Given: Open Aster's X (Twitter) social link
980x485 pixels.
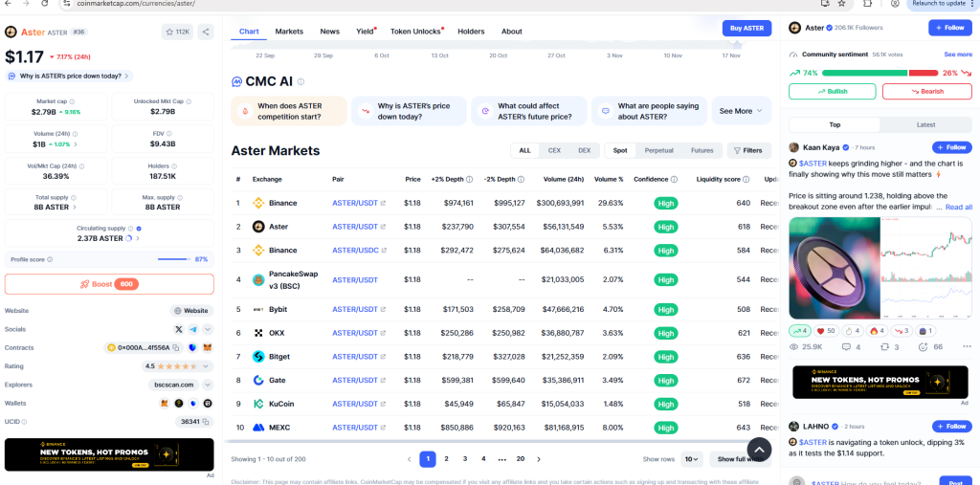Looking at the screenshot, I should click(179, 328).
